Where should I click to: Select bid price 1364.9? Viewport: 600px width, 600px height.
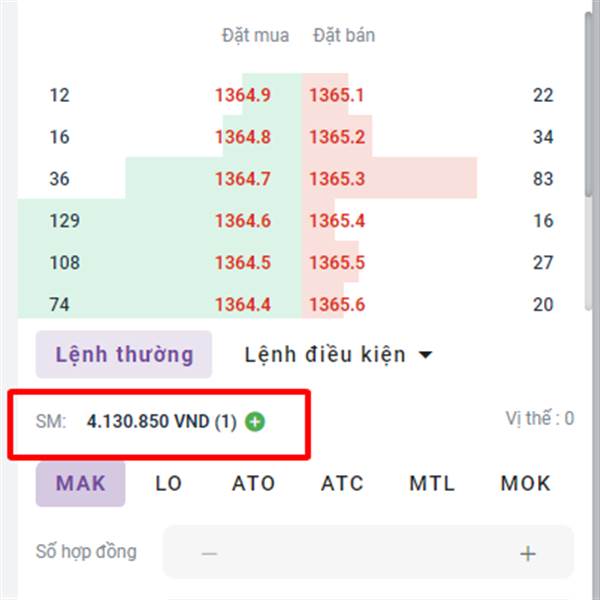tap(243, 95)
